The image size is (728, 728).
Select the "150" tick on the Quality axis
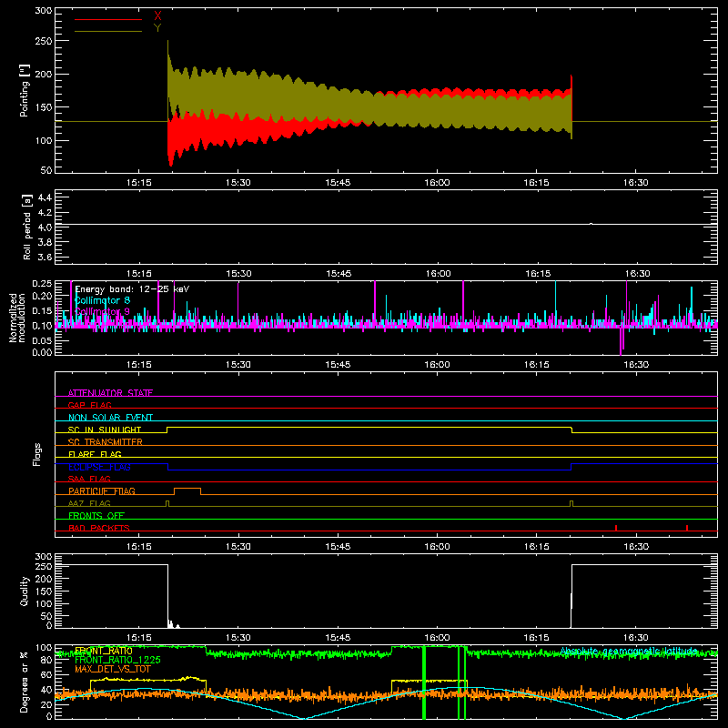point(43,591)
